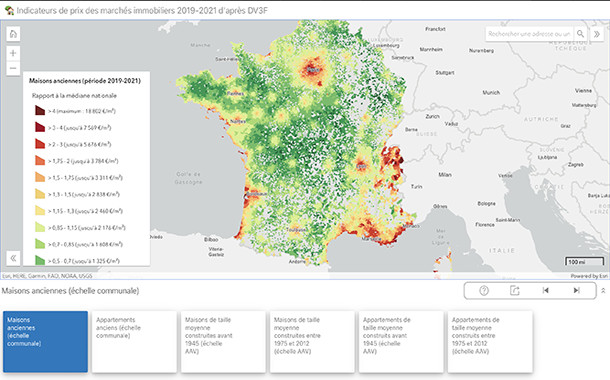Select Maisons anciennes (échelle communale) tab
The width and height of the screenshot is (610, 380).
(46, 341)
